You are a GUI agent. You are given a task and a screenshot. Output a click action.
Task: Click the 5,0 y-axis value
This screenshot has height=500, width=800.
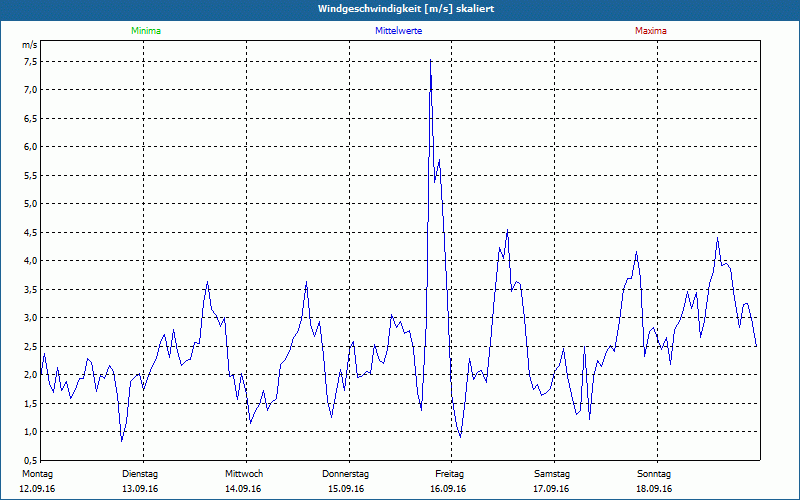31,204
